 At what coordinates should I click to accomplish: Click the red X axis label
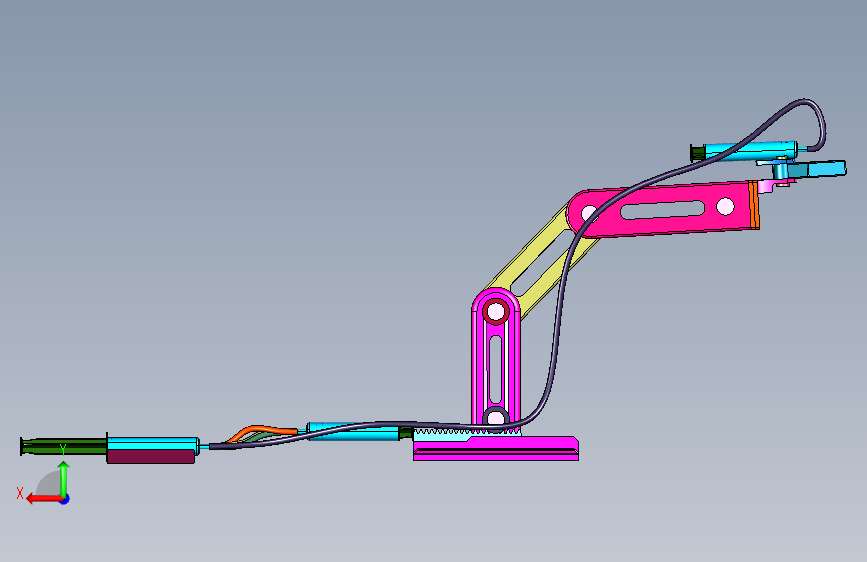point(20,493)
